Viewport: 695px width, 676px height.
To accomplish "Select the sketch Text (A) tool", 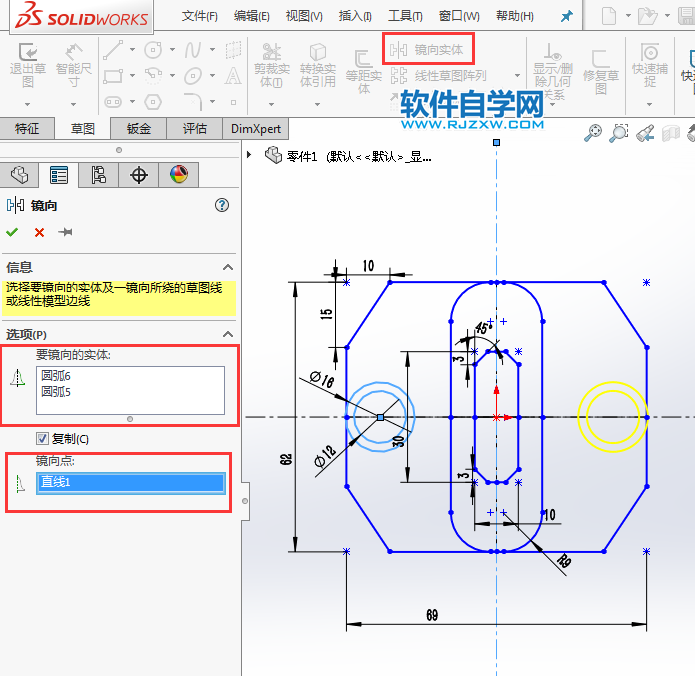I will [233, 76].
